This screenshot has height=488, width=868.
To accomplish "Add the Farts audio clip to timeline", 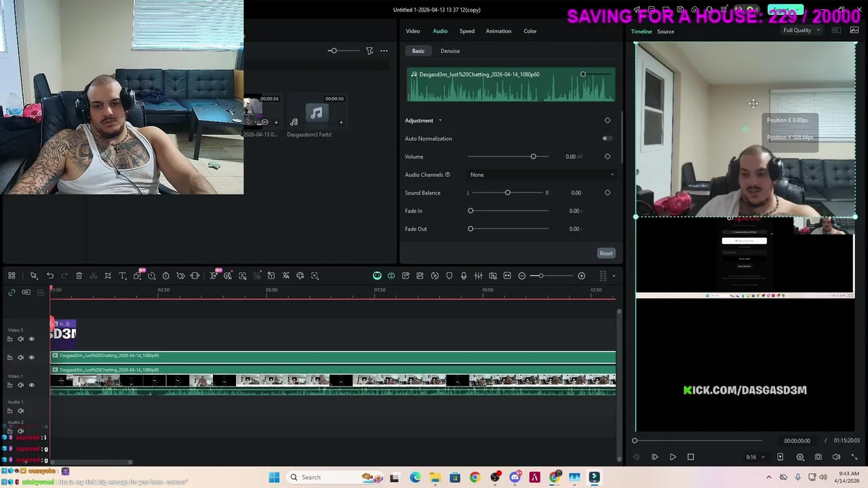I will (341, 123).
